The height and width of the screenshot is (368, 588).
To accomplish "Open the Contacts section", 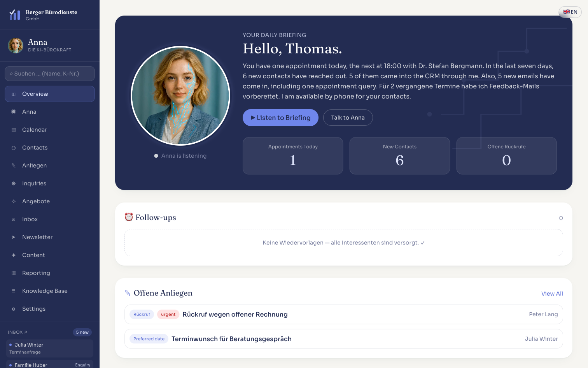I will point(50,148).
